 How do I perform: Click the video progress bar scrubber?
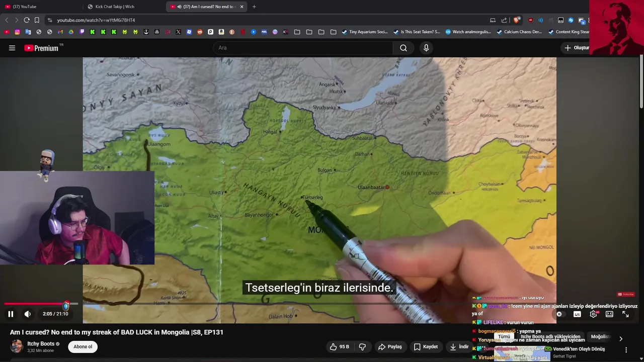coord(66,306)
